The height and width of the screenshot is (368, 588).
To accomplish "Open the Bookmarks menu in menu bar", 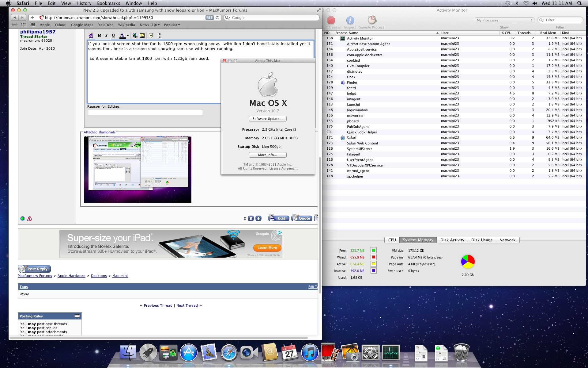I will [108, 3].
